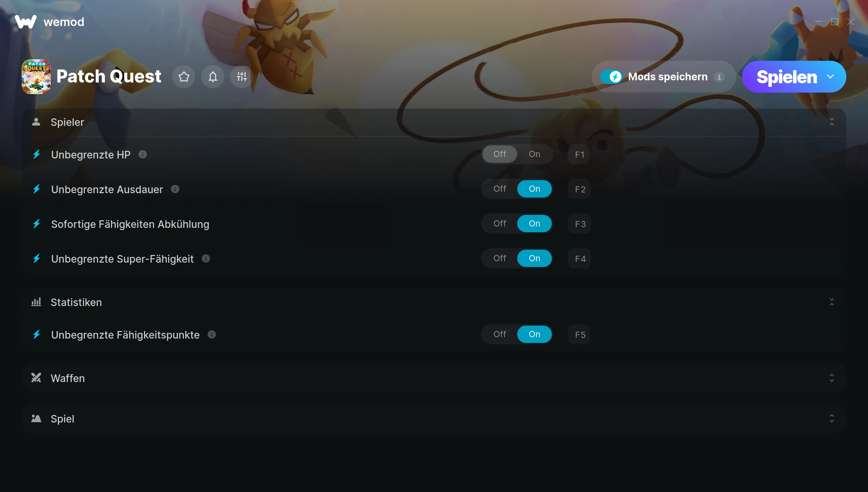Image resolution: width=868 pixels, height=492 pixels.
Task: Turn on Unbegrenzte HP
Action: 534,154
